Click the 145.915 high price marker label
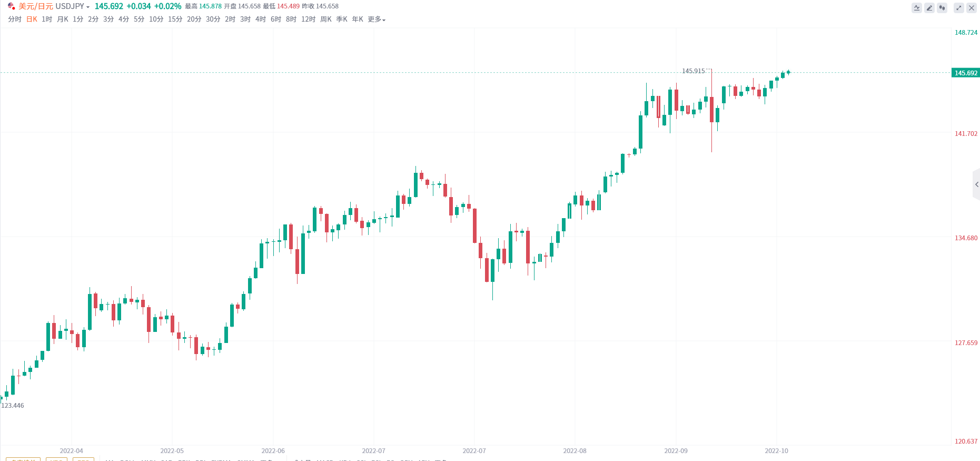Viewport: 980px width, 461px height. [693, 71]
